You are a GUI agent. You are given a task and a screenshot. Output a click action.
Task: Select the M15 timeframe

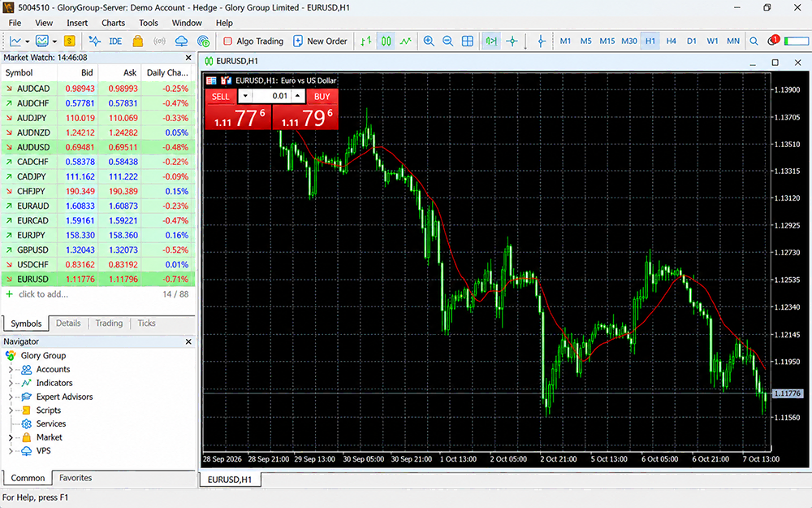607,41
